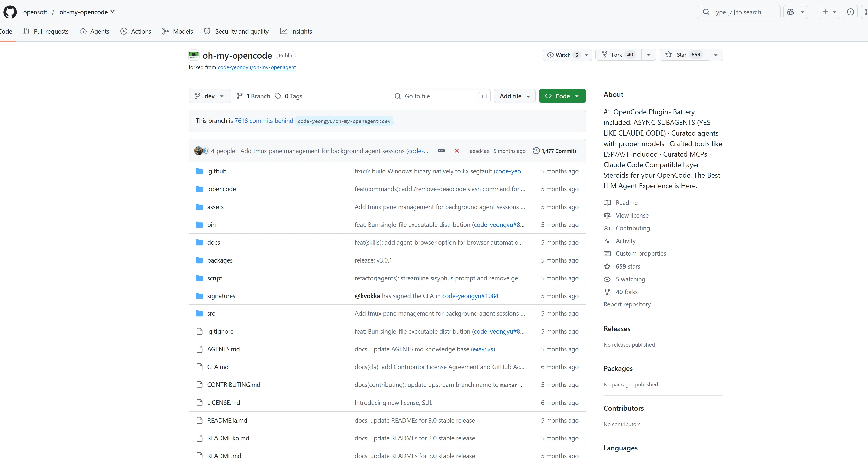Click the oh-my-opencode repository avatar

(194, 55)
